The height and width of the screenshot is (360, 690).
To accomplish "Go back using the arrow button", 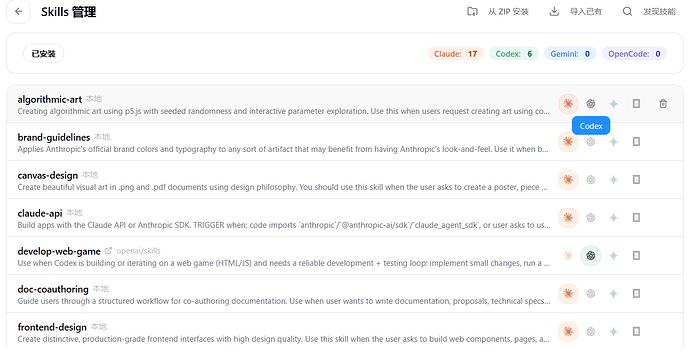I will [18, 11].
